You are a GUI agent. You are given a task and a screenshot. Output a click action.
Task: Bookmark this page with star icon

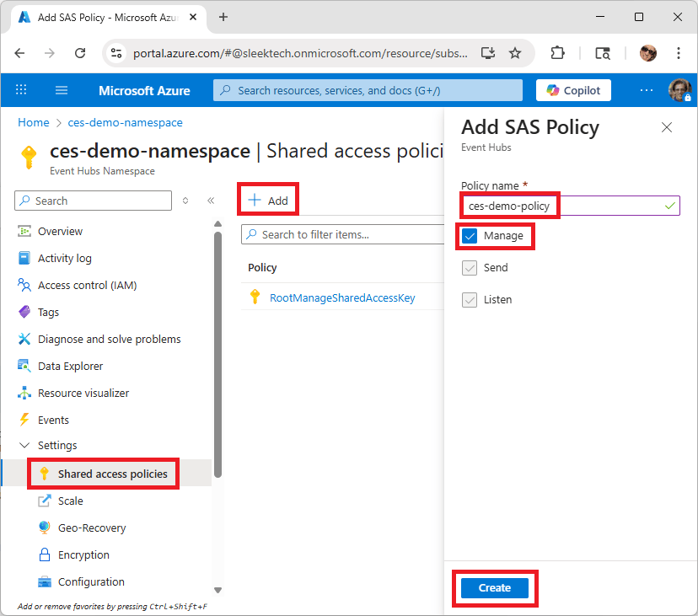[x=515, y=53]
